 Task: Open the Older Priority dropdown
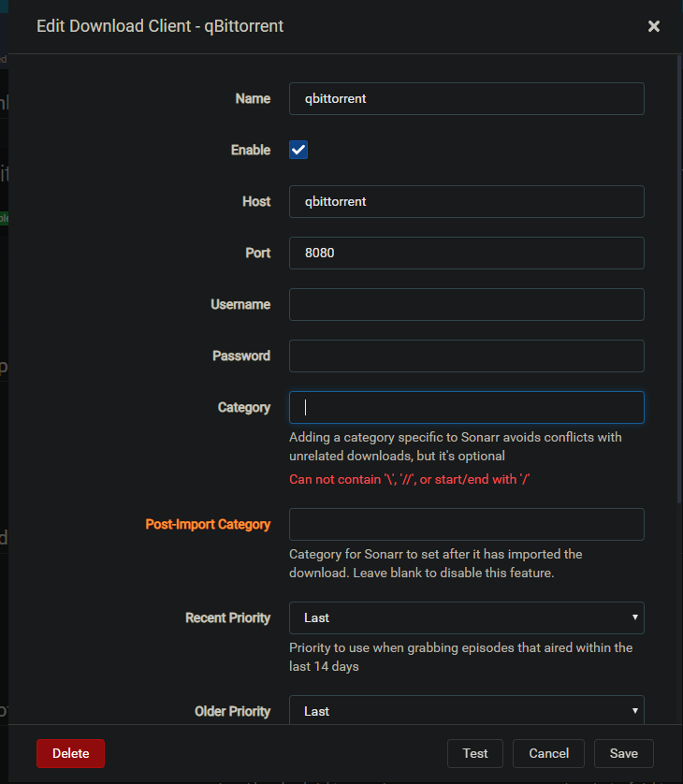coord(467,710)
